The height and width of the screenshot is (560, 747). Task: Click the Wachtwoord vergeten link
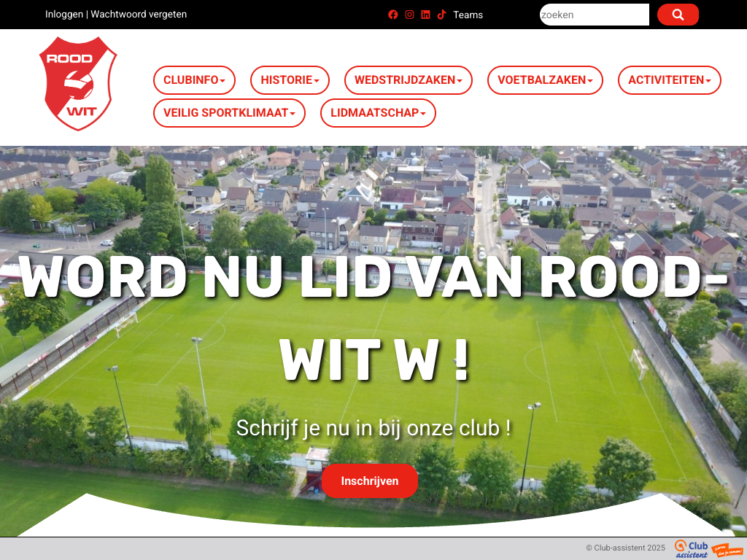(139, 15)
